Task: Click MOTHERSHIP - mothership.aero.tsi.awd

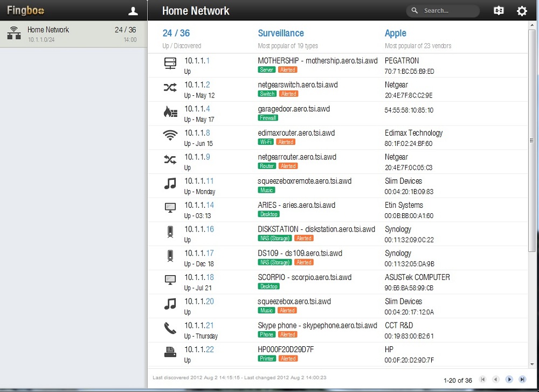Action: pos(317,61)
